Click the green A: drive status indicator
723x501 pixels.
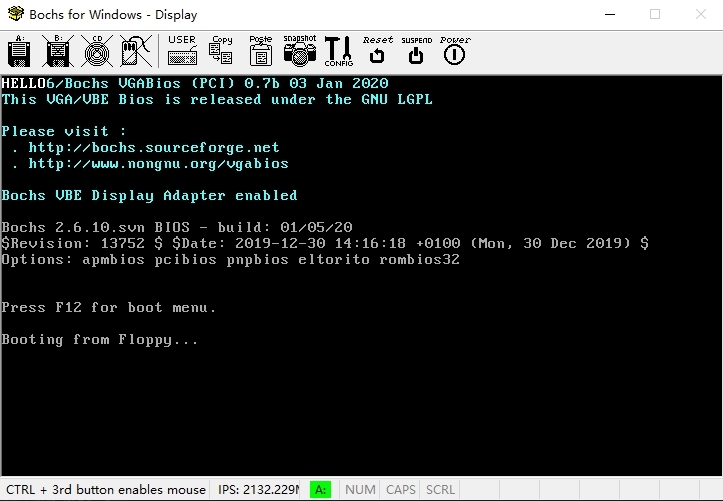[320, 489]
